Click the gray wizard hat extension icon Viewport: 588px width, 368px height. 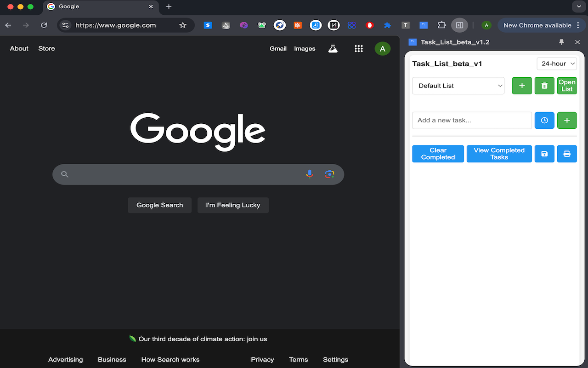(226, 25)
